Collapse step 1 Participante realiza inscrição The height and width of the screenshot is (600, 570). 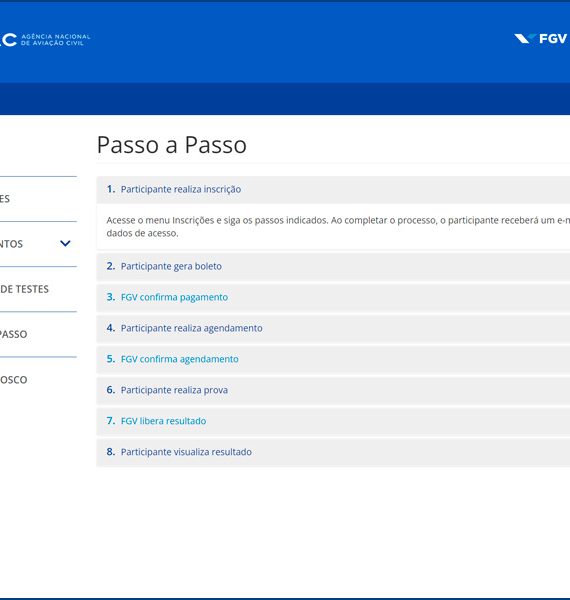tap(333, 189)
